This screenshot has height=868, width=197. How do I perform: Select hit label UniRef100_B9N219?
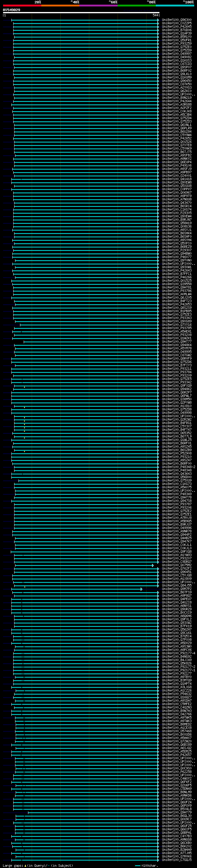[x=177, y=98]
